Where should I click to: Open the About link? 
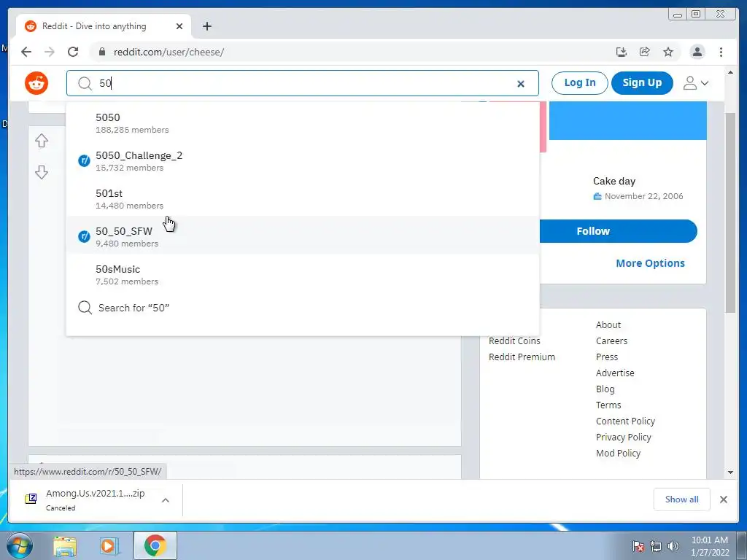click(x=608, y=324)
